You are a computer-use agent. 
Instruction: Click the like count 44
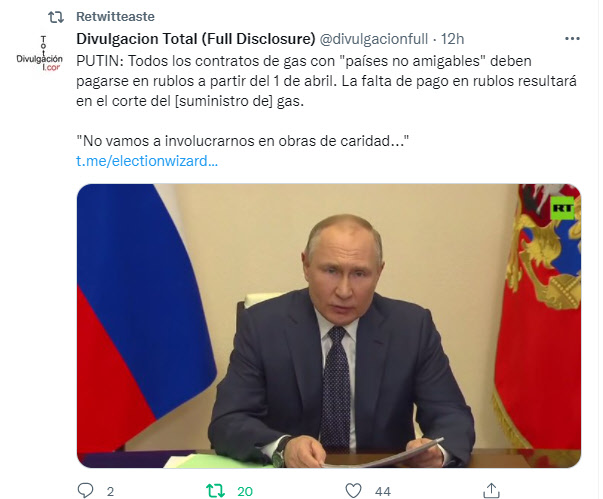point(383,491)
